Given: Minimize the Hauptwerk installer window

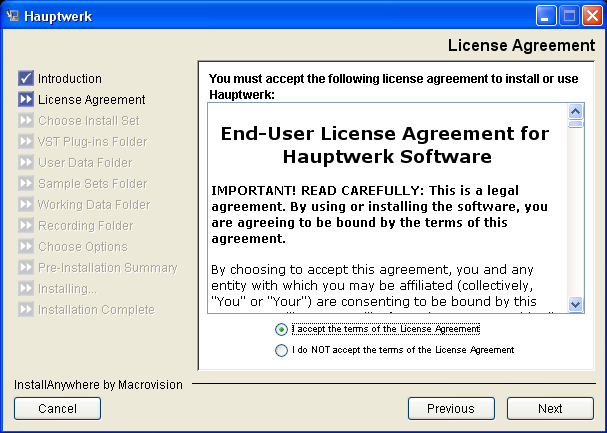Looking at the screenshot, I should (546, 16).
